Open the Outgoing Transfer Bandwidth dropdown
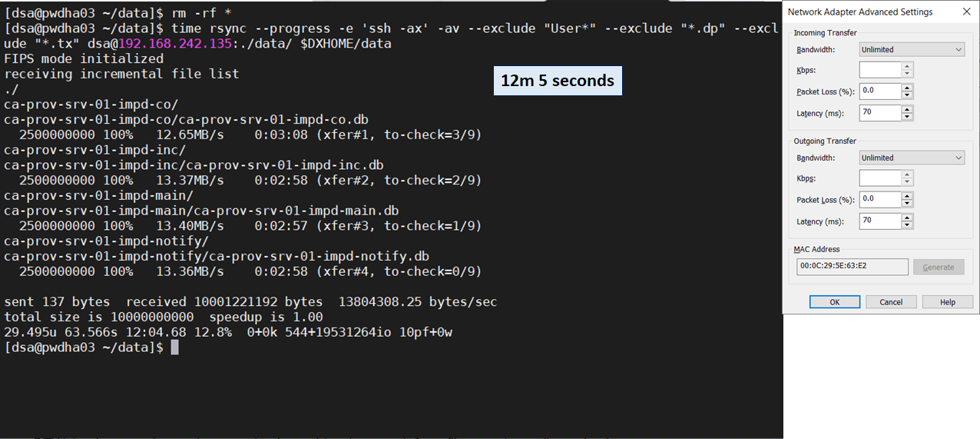The width and height of the screenshot is (980, 439). [911, 158]
